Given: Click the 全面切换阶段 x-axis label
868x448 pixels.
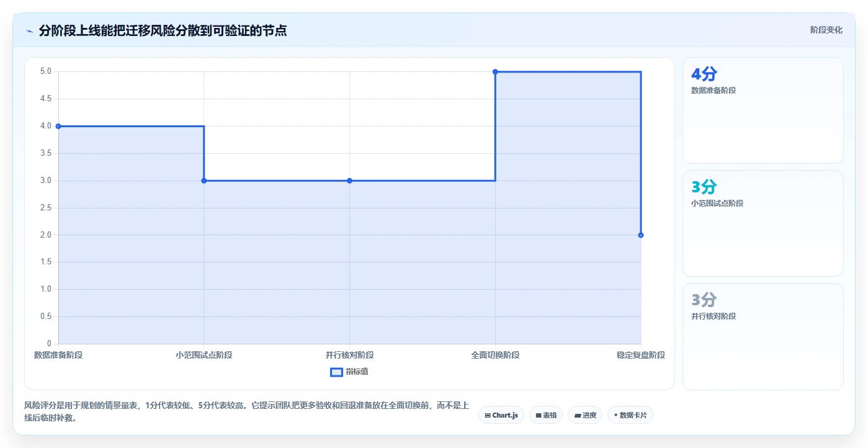Looking at the screenshot, I should 495,355.
